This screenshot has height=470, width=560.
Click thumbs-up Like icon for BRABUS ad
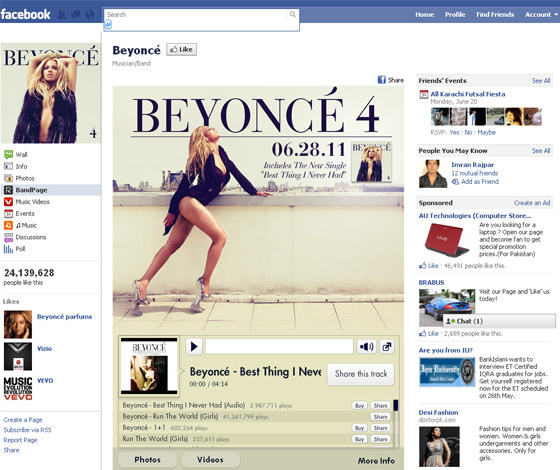click(422, 333)
